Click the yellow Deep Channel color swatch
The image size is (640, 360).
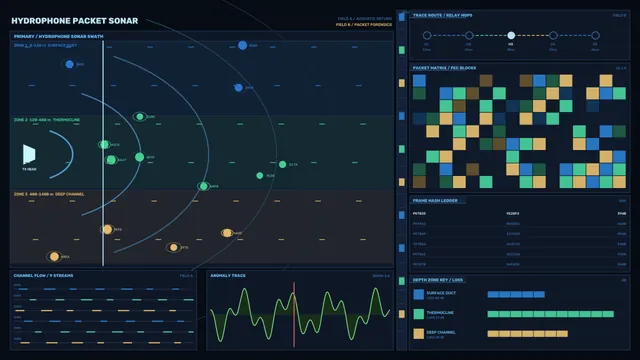pyautogui.click(x=418, y=334)
